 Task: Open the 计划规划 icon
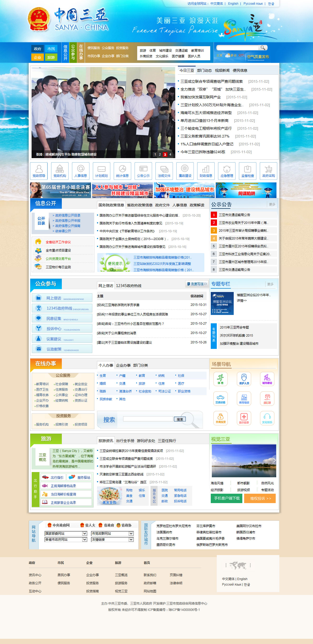101,171
